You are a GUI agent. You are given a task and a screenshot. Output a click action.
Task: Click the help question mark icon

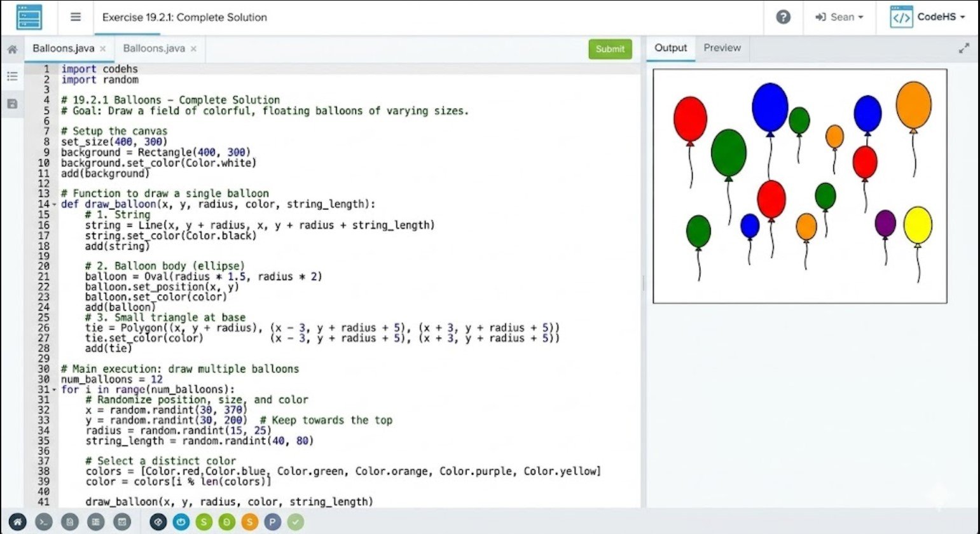click(x=783, y=17)
